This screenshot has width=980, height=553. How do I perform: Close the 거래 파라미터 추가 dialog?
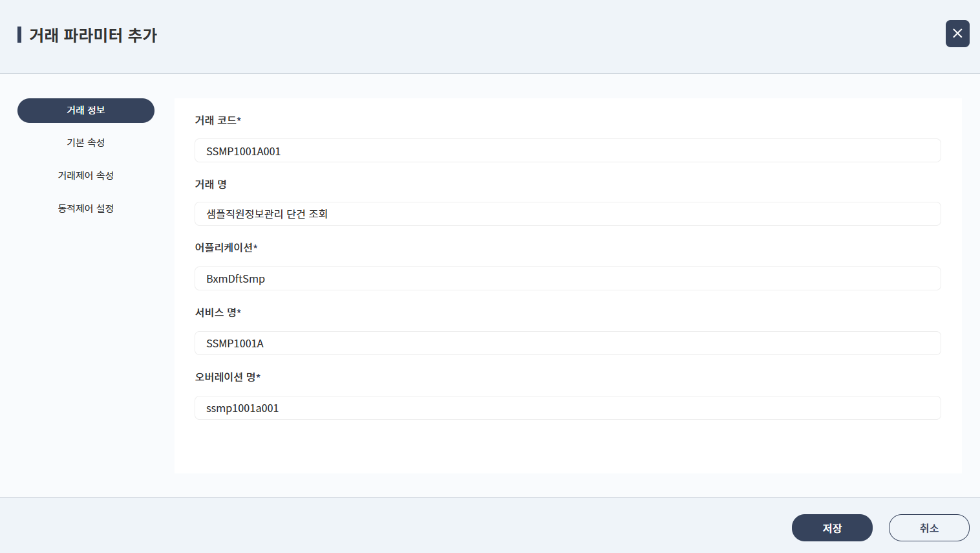pos(957,34)
